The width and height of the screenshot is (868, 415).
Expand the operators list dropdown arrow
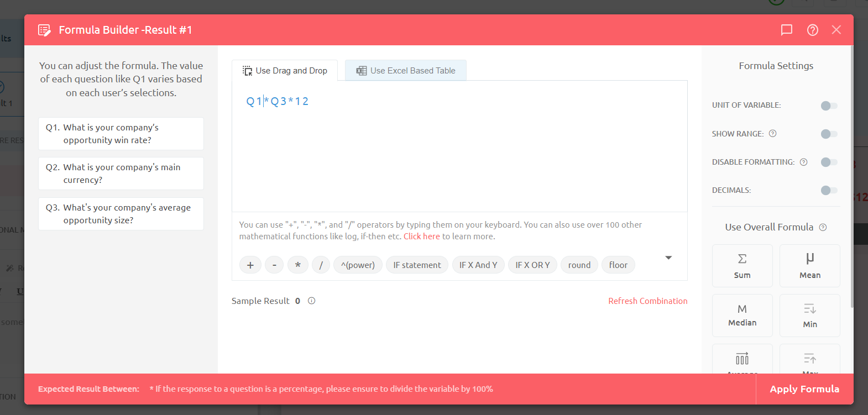click(668, 258)
